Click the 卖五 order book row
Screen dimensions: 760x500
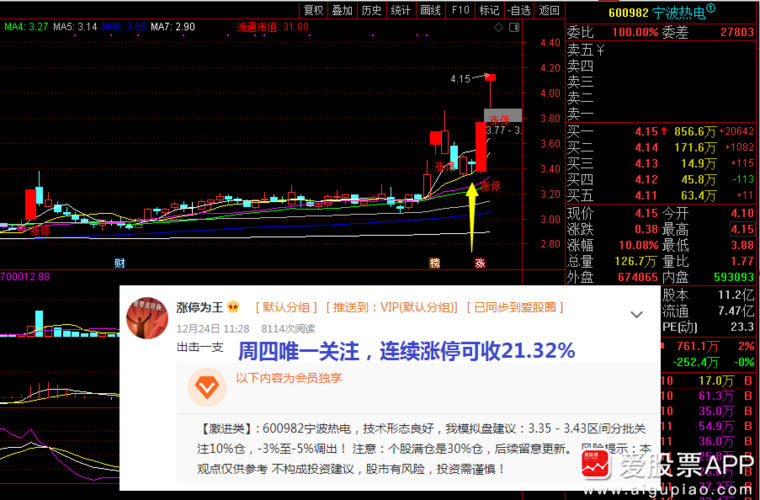661,49
